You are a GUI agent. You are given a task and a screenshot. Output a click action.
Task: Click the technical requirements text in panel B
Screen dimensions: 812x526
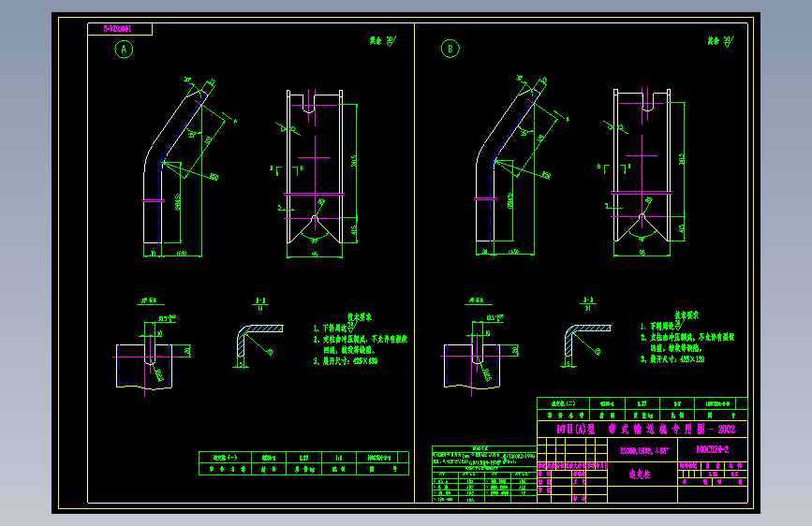pyautogui.click(x=687, y=337)
